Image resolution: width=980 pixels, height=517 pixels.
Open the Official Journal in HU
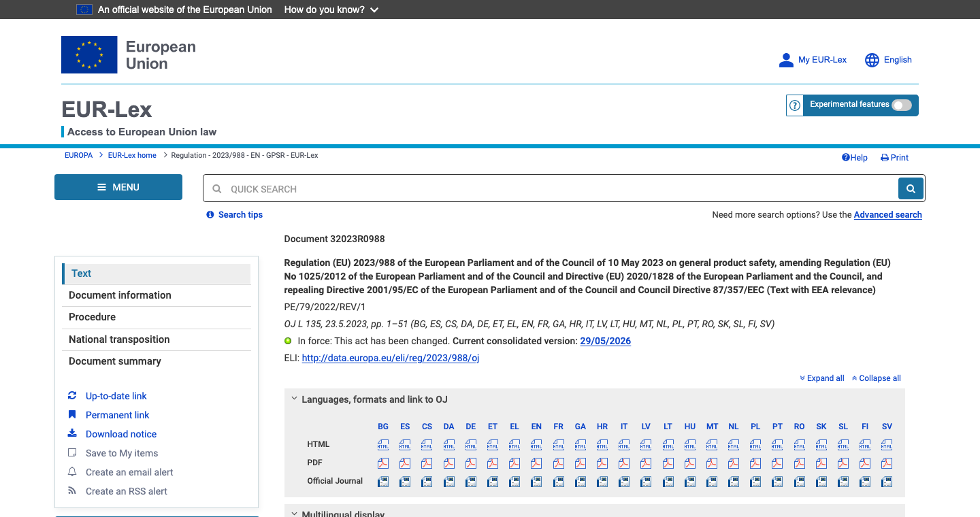(690, 482)
